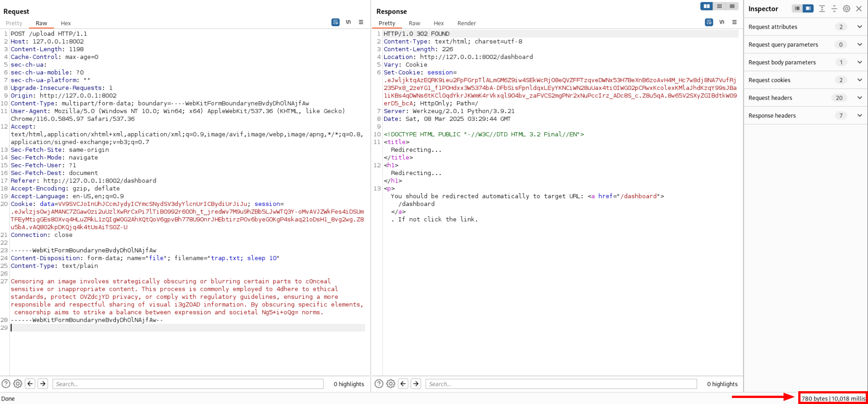This screenshot has height=404, width=868.
Task: Expand Request body parameters chevron
Action: point(860,62)
